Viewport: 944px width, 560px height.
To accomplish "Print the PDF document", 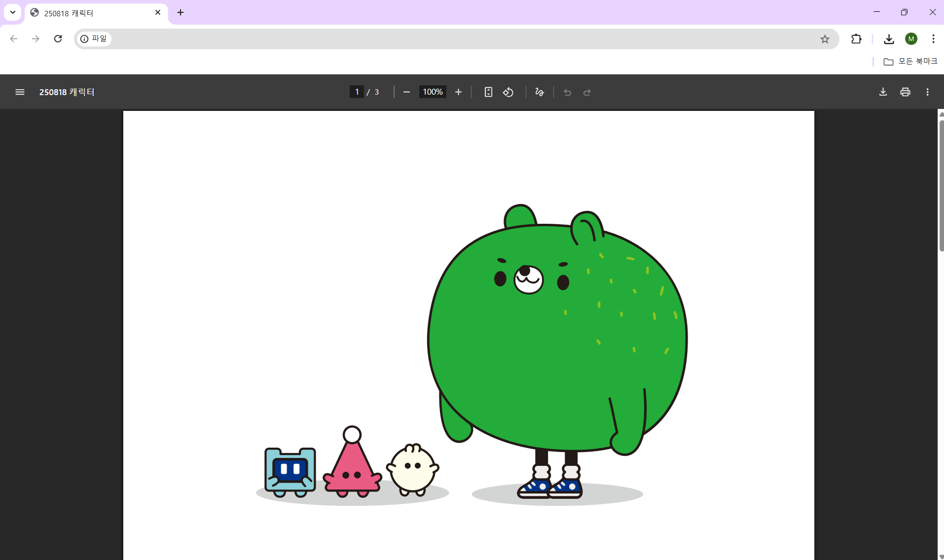I will [x=905, y=92].
